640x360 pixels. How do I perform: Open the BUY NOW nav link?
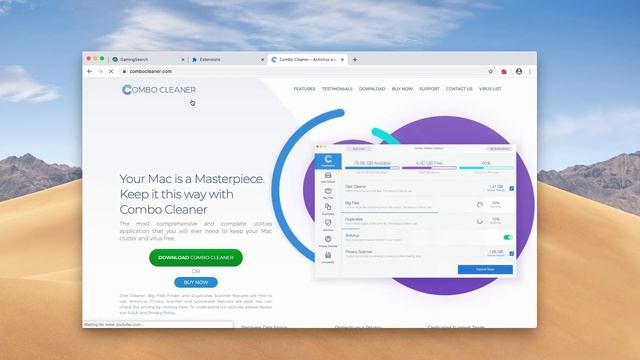click(402, 89)
